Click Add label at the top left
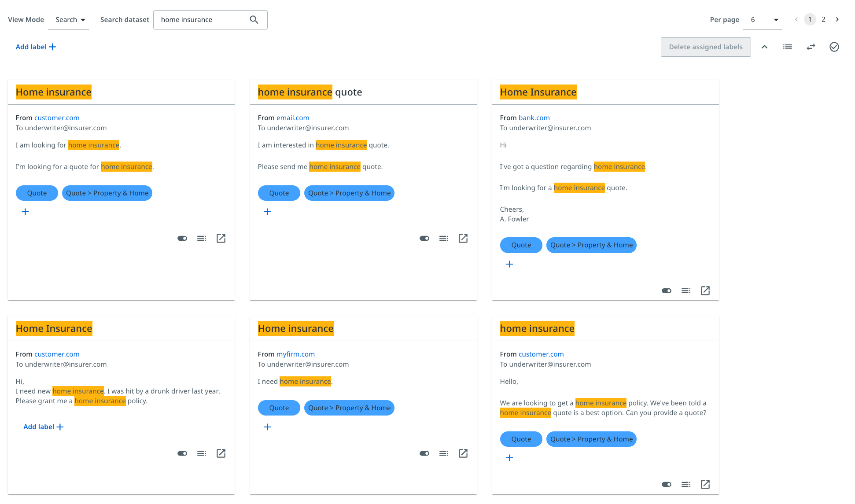Viewport: 855px width, 504px height. tap(35, 47)
